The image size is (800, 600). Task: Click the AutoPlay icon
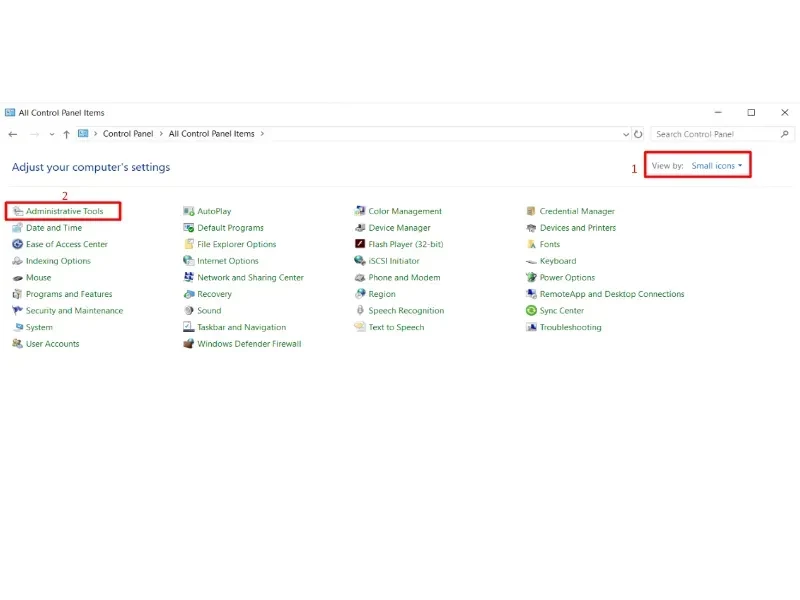coord(189,211)
